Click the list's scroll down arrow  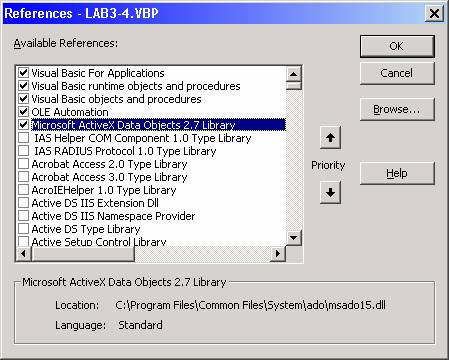click(x=294, y=238)
